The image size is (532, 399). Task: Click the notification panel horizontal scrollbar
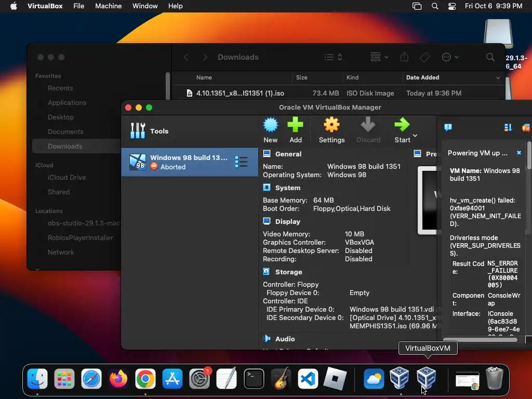coord(480,339)
